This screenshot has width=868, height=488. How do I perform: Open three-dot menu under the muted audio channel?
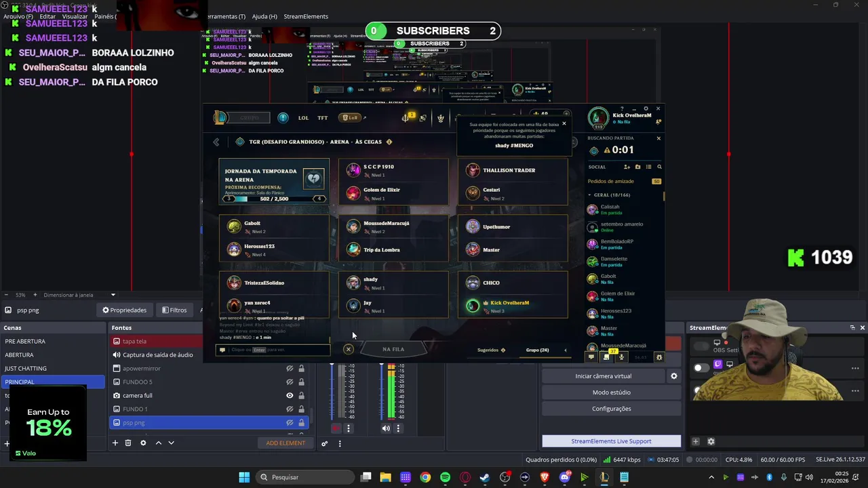(349, 428)
